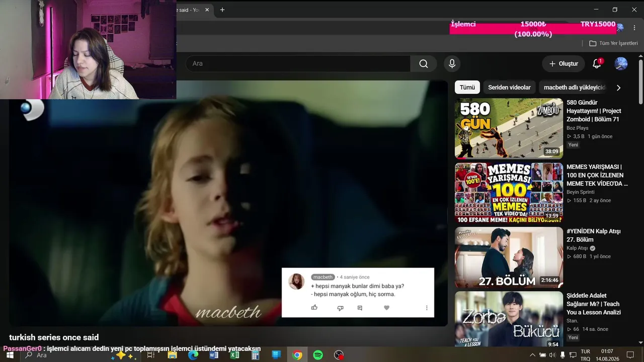Viewport: 644px width, 362px height.
Task: Open the TUR keyboard language switcher
Action: (585, 355)
